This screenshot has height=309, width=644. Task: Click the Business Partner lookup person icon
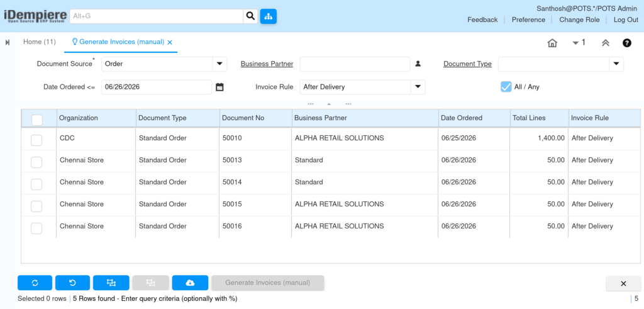point(418,64)
